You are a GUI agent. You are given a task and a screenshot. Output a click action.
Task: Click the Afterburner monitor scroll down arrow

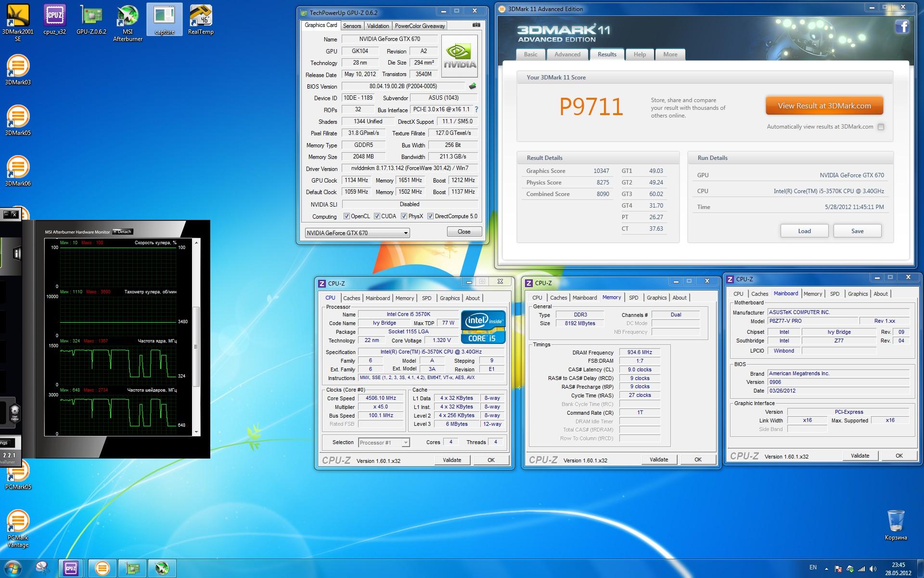(x=196, y=433)
